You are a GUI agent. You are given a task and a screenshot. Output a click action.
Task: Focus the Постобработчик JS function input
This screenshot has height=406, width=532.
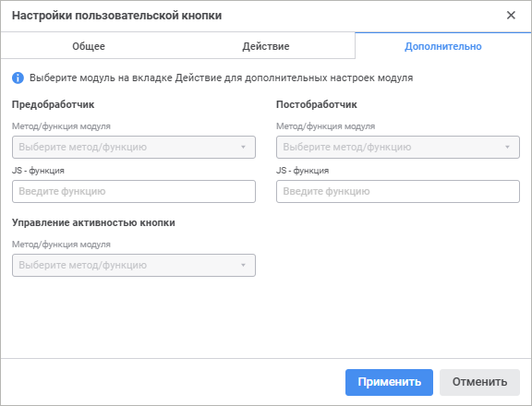point(398,192)
